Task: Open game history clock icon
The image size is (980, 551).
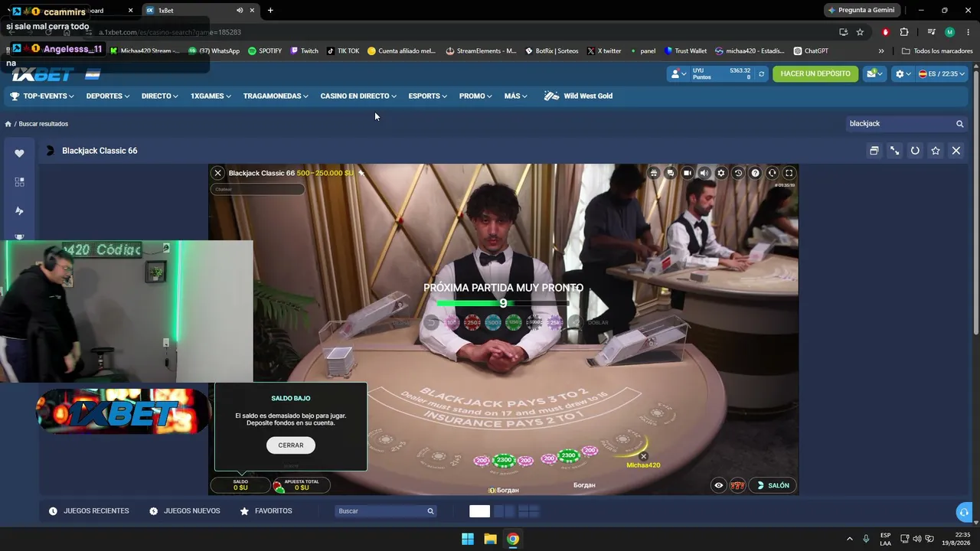Action: [x=738, y=173]
